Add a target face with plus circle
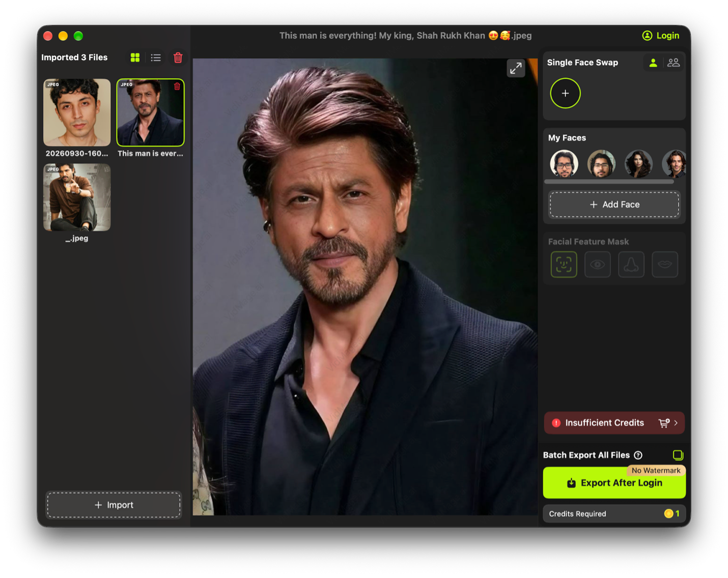728x578 pixels. (x=565, y=93)
